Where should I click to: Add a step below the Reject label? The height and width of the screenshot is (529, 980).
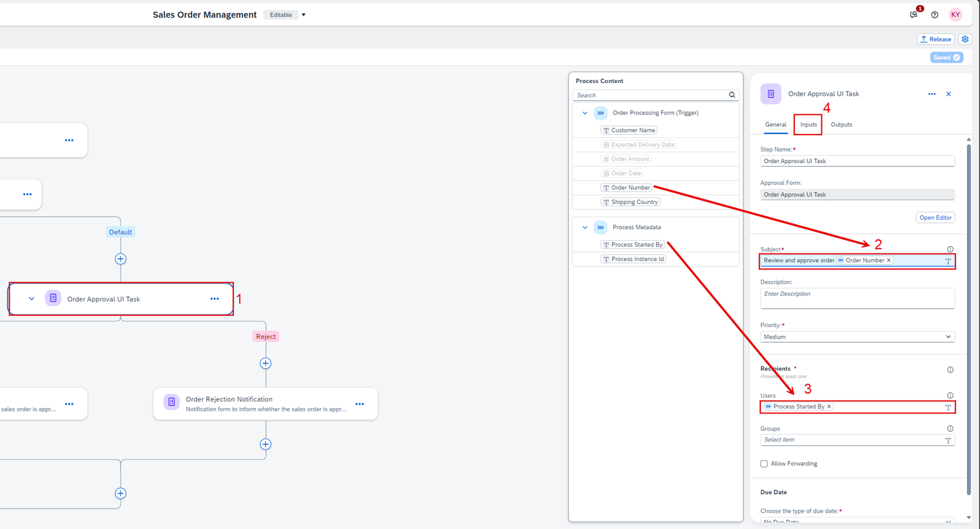(x=265, y=363)
